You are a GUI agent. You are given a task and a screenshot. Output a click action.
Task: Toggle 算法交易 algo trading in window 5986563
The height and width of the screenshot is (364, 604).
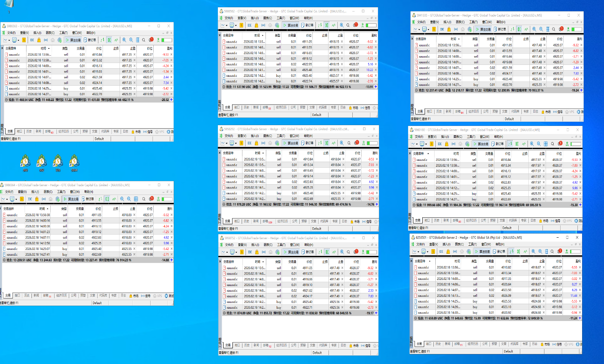[73, 40]
